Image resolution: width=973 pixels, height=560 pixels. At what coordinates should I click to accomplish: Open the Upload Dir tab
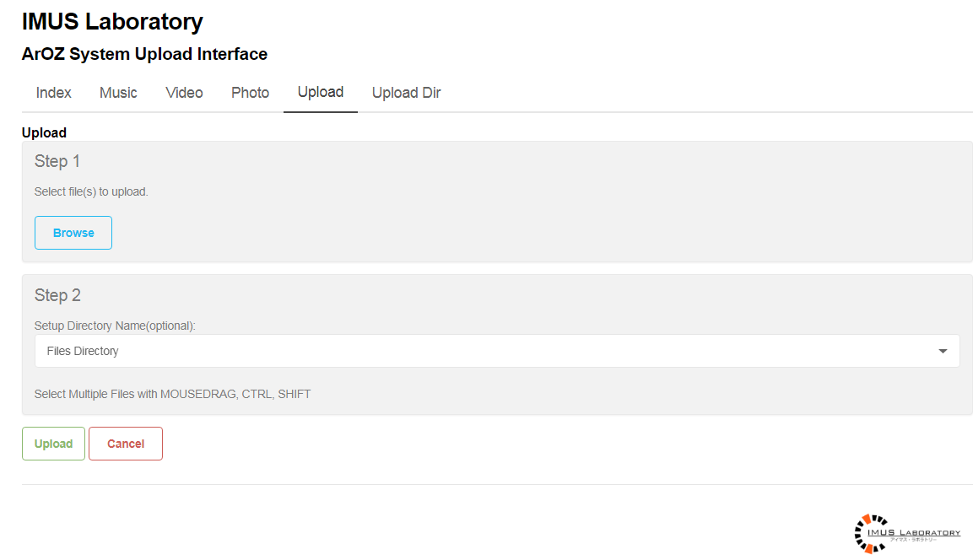click(x=406, y=93)
